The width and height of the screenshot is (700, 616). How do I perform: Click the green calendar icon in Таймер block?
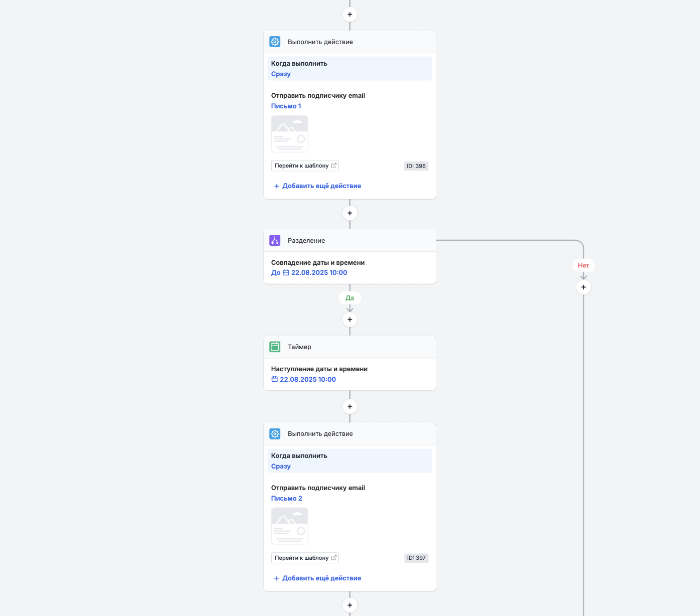click(275, 347)
